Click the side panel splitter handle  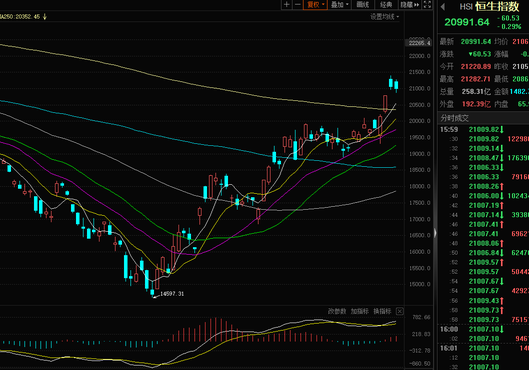[x=435, y=233]
